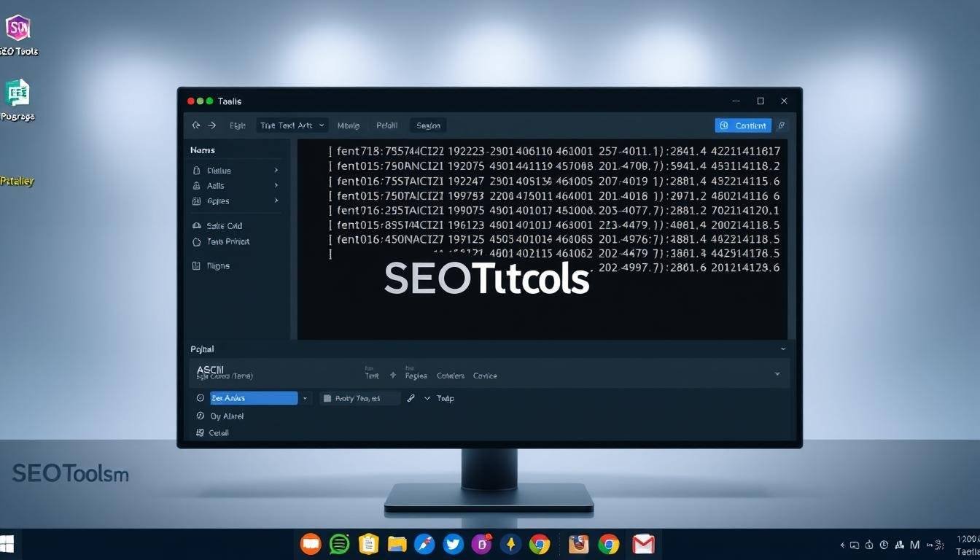Click the Content button at top right

point(743,125)
